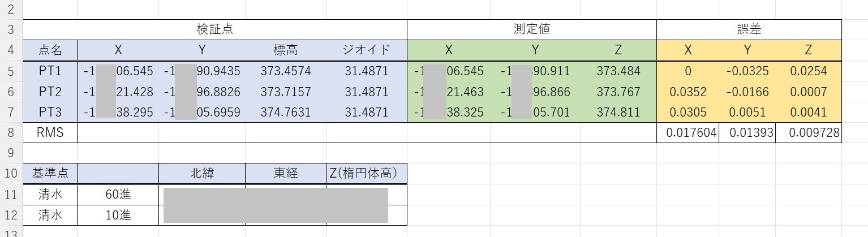Click the 標高 header cell
The width and height of the screenshot is (868, 237).
pos(286,50)
